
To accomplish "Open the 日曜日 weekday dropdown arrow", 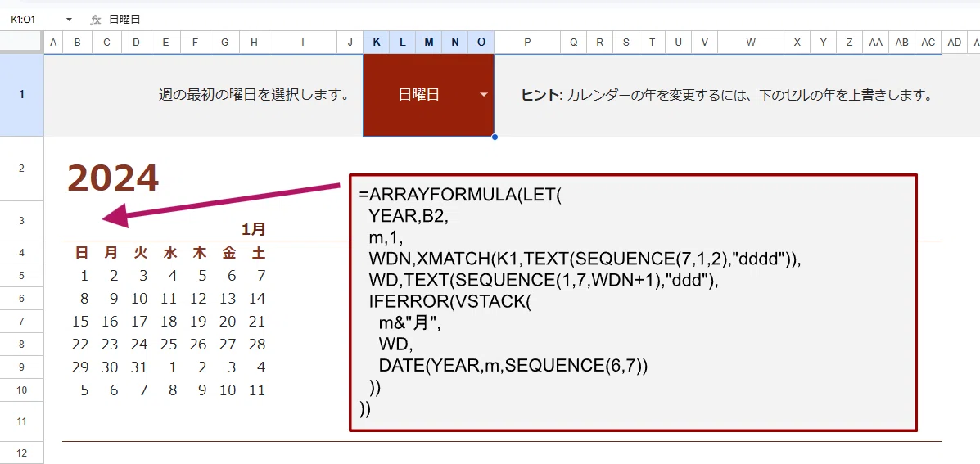I will coord(483,95).
